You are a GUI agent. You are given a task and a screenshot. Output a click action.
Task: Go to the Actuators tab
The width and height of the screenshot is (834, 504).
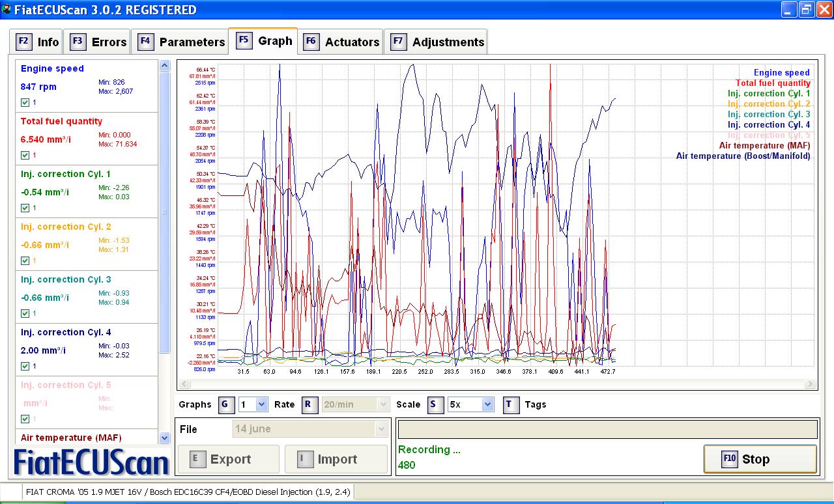(341, 42)
